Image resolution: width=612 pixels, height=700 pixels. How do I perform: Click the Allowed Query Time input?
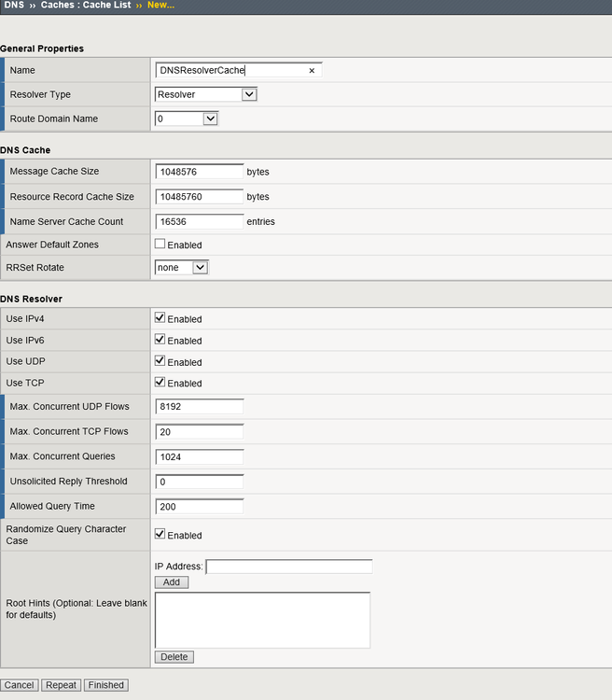200,506
